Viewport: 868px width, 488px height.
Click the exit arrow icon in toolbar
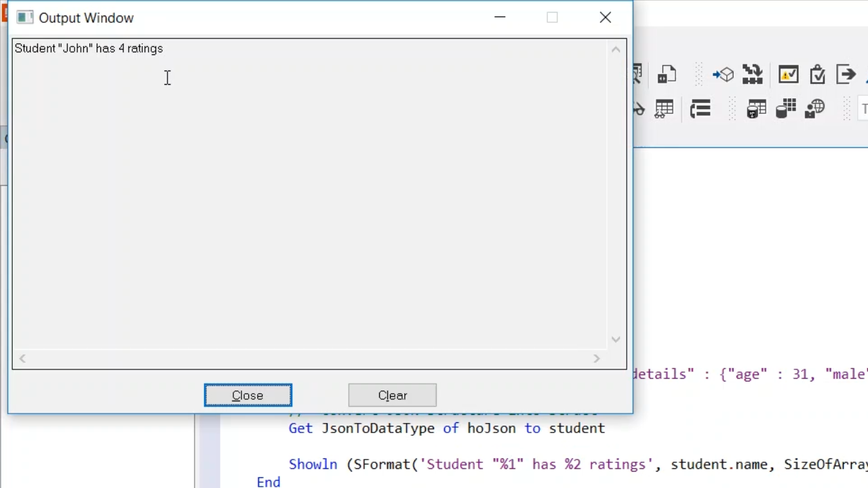pyautogui.click(x=846, y=75)
